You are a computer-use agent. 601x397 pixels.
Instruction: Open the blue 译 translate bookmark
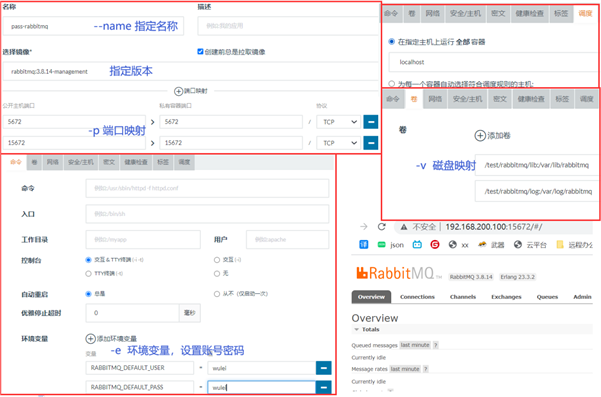coord(364,244)
